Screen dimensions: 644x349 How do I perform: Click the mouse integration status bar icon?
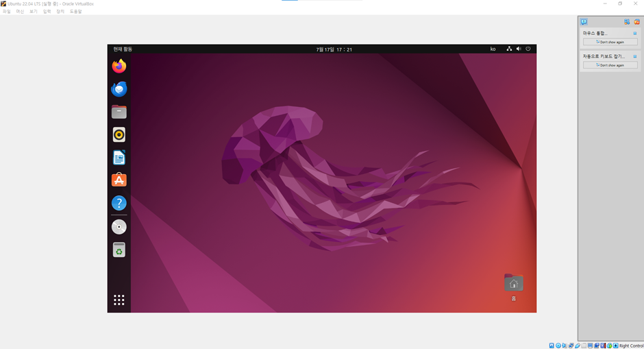pyautogui.click(x=610, y=346)
